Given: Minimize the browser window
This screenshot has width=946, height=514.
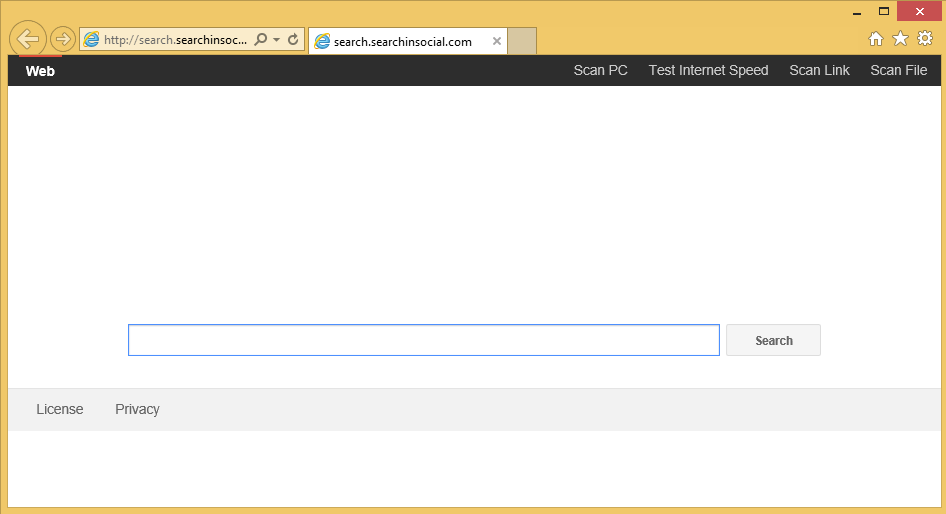Looking at the screenshot, I should 857,11.
